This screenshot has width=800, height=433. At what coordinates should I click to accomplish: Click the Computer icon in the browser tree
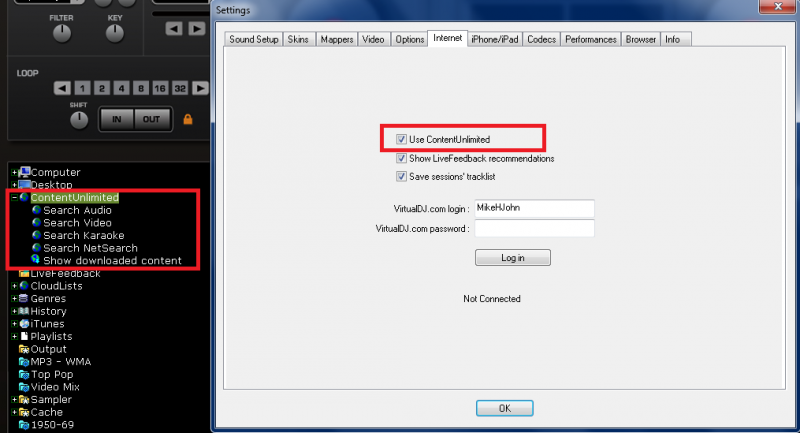point(24,172)
